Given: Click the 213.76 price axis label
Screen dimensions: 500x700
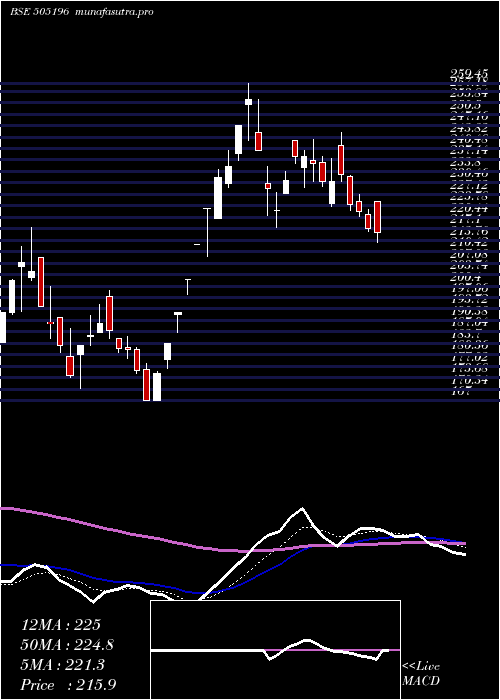Looking at the screenshot, I should point(469,232).
